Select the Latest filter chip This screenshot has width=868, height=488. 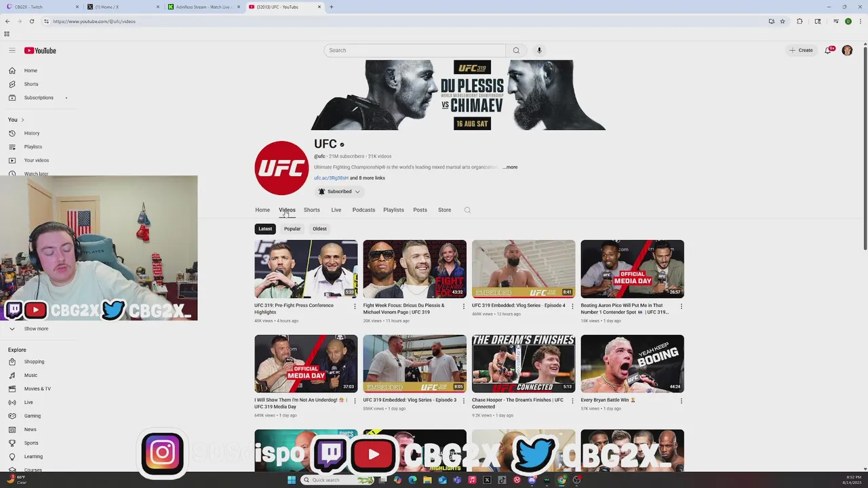point(265,229)
